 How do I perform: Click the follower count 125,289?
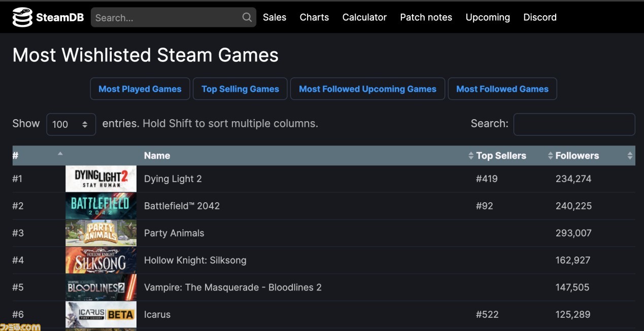573,314
